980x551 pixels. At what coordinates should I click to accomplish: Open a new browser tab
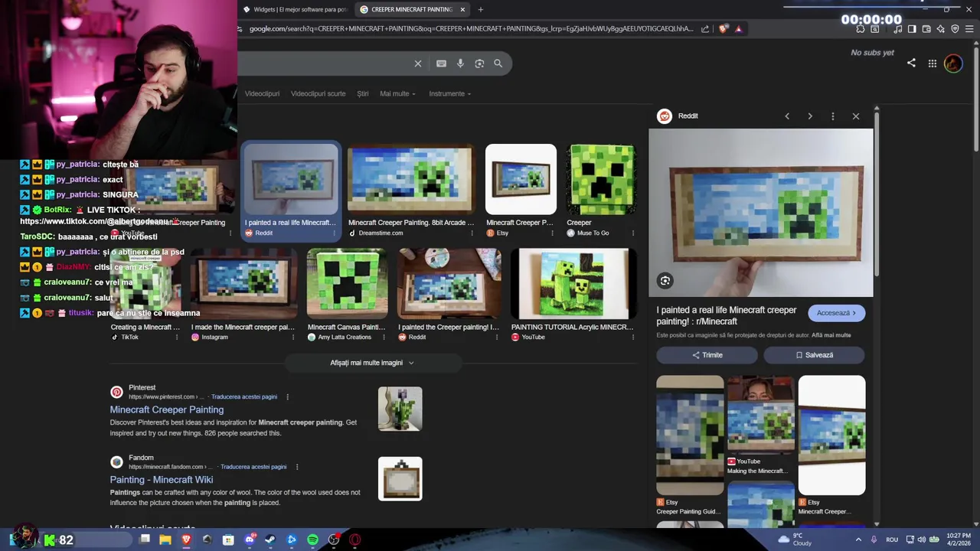point(481,9)
